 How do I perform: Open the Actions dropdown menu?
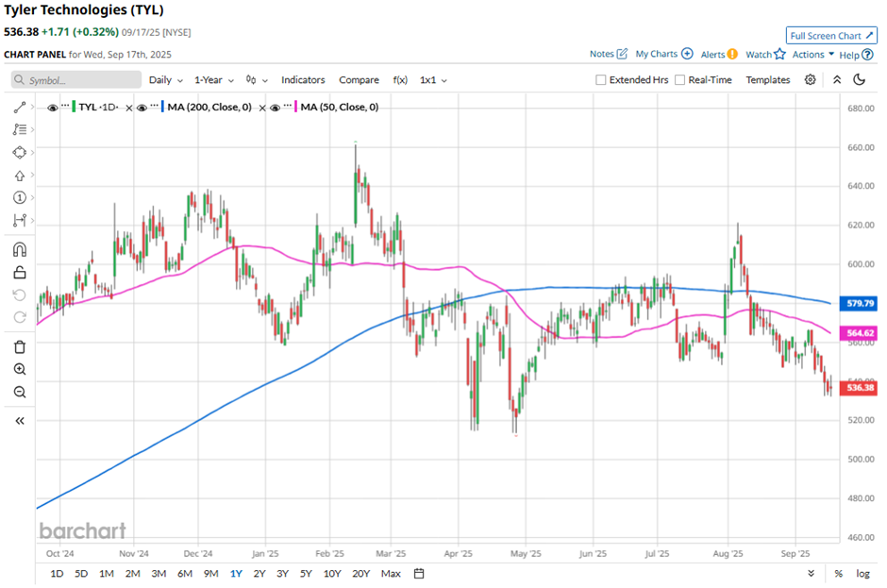tap(812, 55)
